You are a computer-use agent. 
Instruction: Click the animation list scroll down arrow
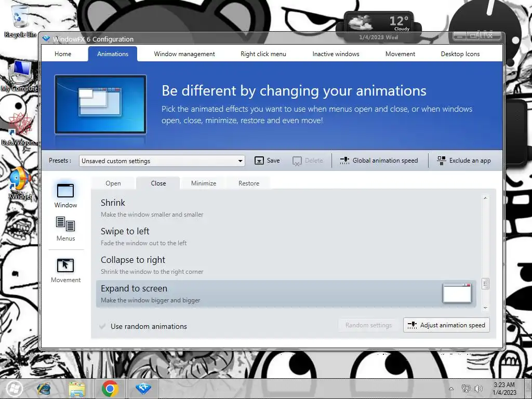485,308
